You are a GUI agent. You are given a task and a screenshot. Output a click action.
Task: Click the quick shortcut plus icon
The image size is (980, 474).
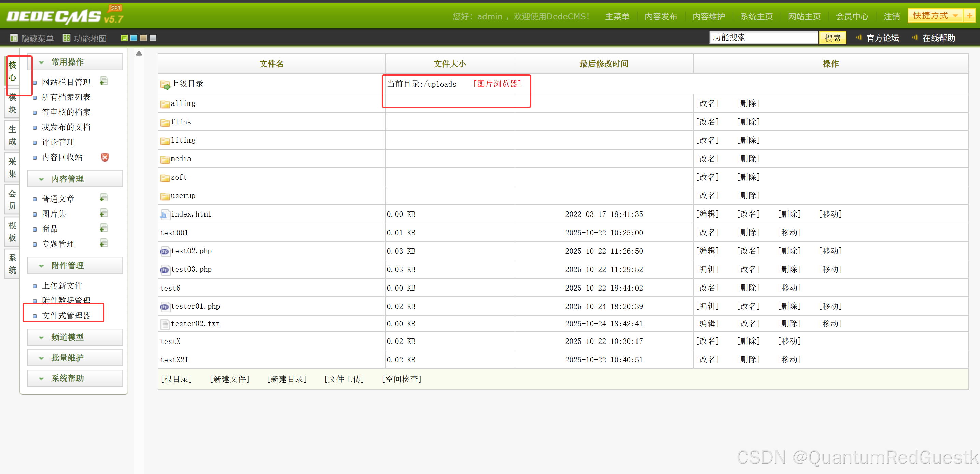coord(969,16)
